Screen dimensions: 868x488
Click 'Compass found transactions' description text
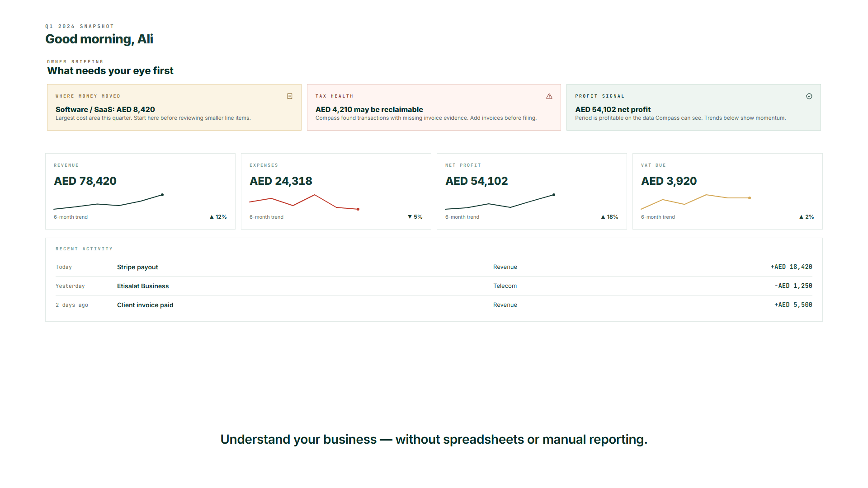point(426,118)
